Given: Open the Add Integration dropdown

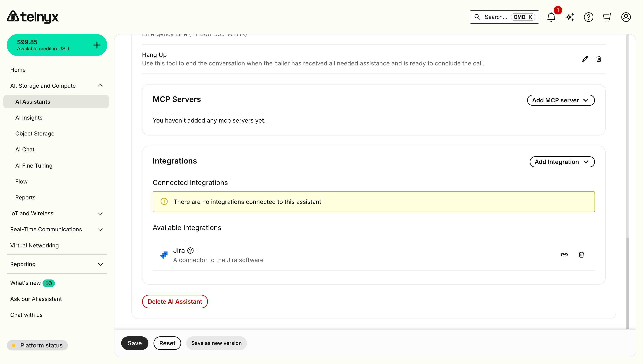Looking at the screenshot, I should pos(562,162).
